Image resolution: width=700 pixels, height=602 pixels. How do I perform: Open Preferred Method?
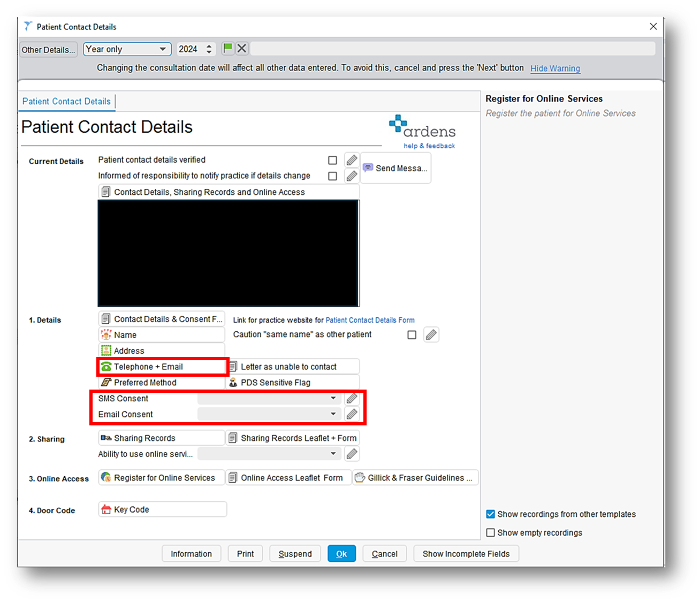click(162, 383)
